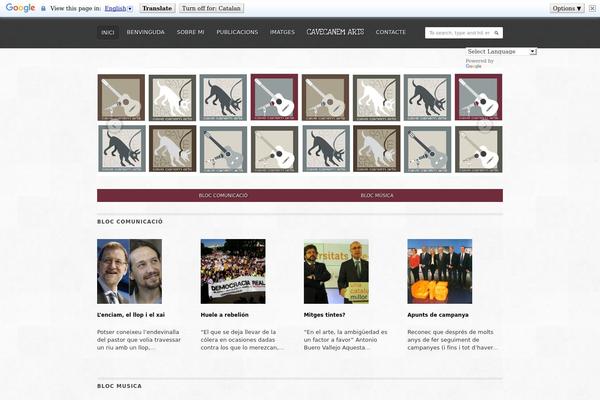Open the SOBRE MI page
Viewport: 600px width, 400px height.
click(x=191, y=32)
